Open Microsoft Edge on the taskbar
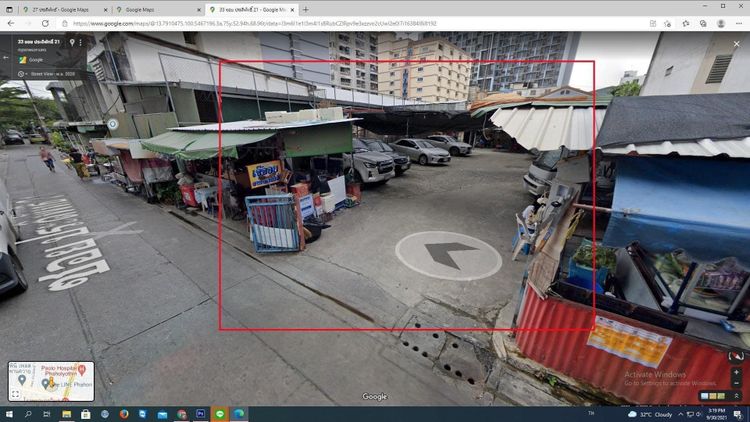The height and width of the screenshot is (422, 750). (x=239, y=414)
